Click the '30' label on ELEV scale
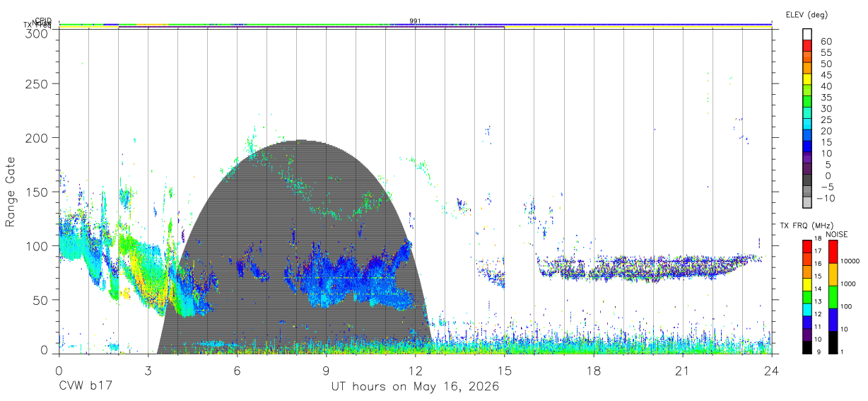The height and width of the screenshot is (401, 868). [x=826, y=108]
